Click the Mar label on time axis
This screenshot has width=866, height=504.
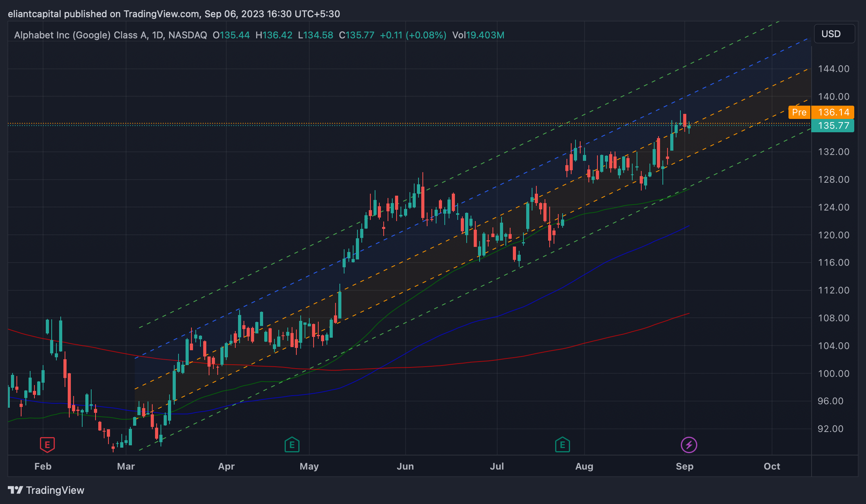pyautogui.click(x=126, y=466)
